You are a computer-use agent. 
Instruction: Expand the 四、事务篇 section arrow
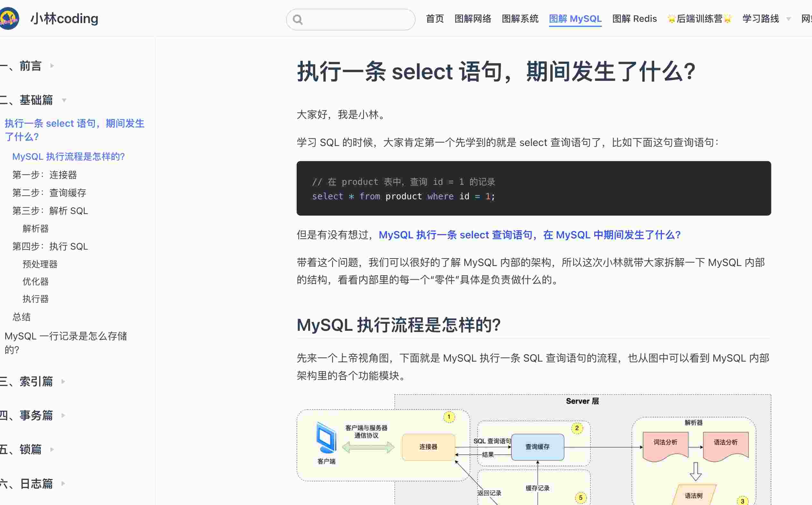point(63,415)
